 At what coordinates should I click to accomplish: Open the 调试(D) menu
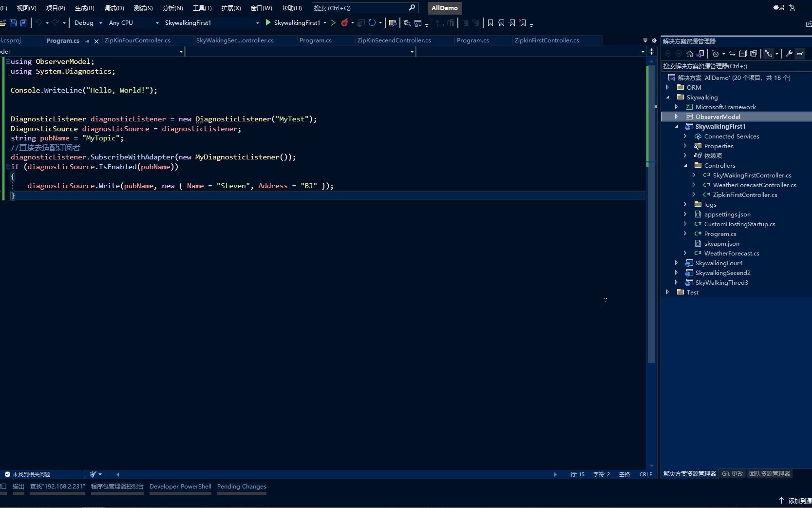pyautogui.click(x=114, y=8)
